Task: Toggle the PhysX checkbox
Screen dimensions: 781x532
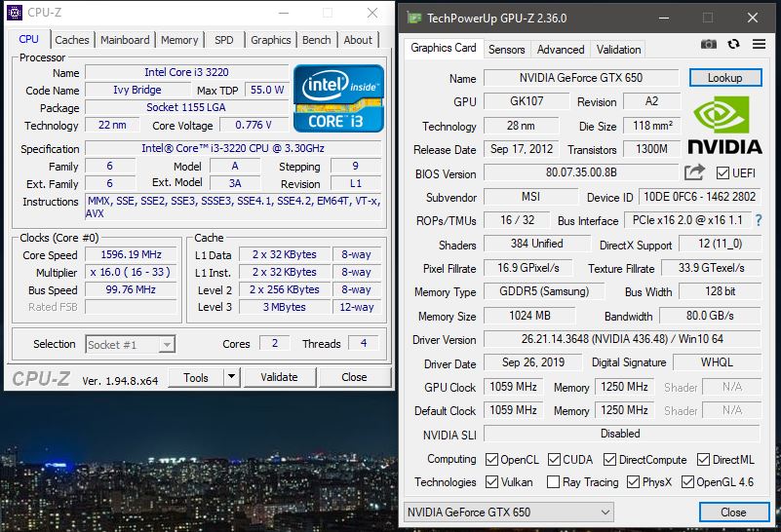Action: [x=633, y=481]
